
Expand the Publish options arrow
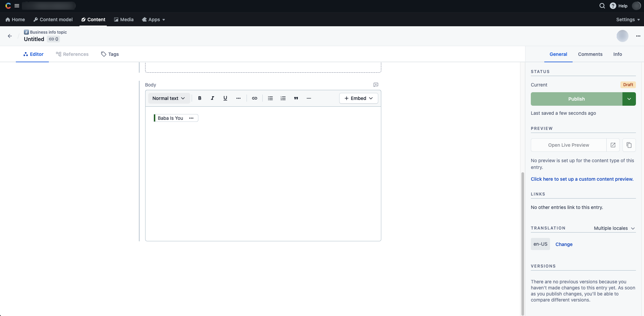(629, 99)
